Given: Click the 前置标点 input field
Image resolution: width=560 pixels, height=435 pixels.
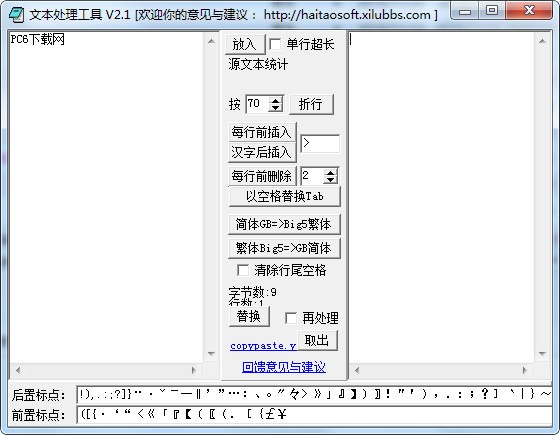Looking at the screenshot, I should pos(314,415).
